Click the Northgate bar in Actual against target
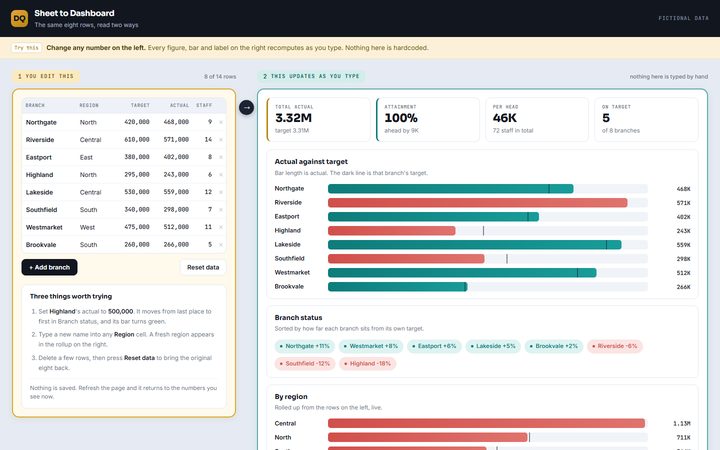Screen dimensions: 720x450 click(450, 189)
